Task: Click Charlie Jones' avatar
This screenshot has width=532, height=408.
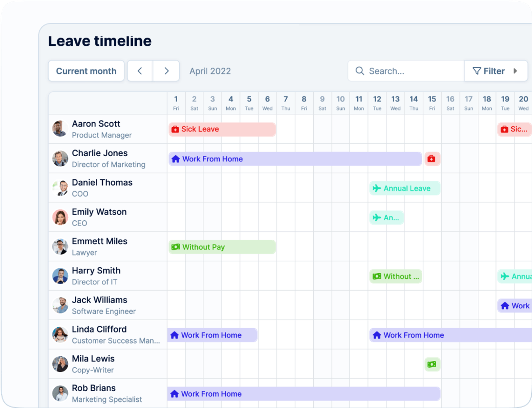Action: (60, 158)
